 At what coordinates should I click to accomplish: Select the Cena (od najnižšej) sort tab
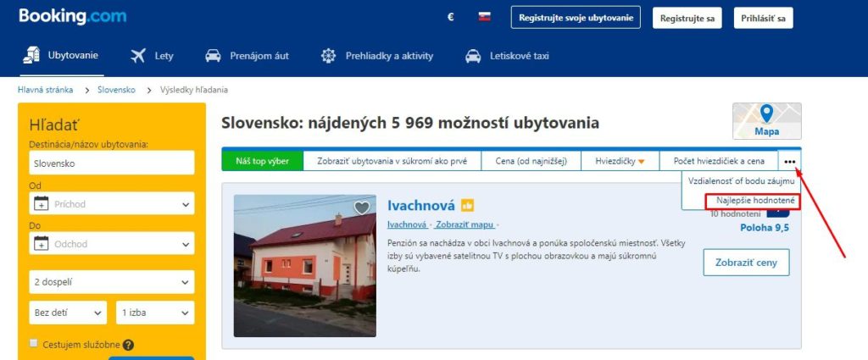pos(531,162)
